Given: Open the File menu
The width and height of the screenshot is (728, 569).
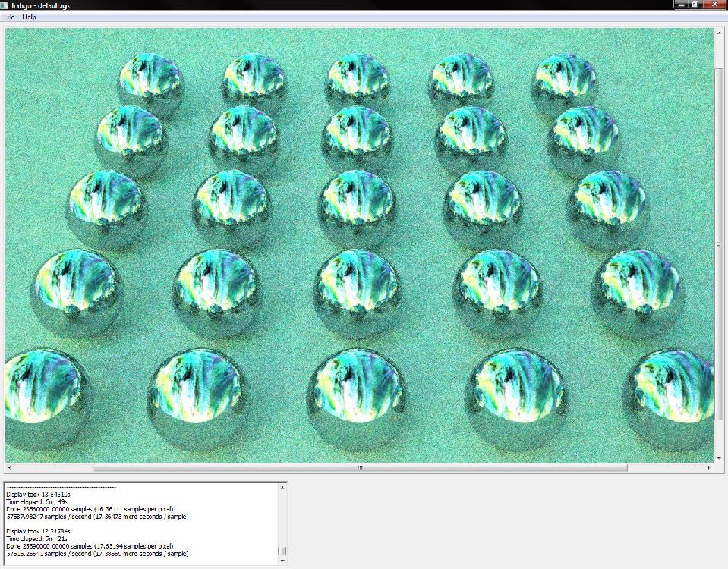Looking at the screenshot, I should pyautogui.click(x=11, y=15).
